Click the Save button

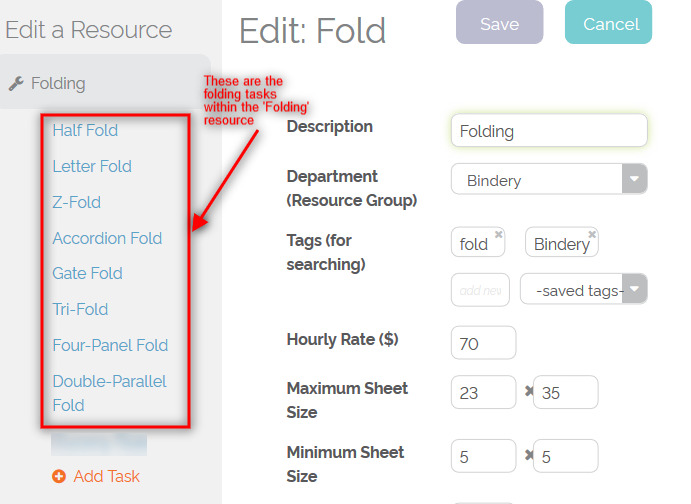point(499,24)
